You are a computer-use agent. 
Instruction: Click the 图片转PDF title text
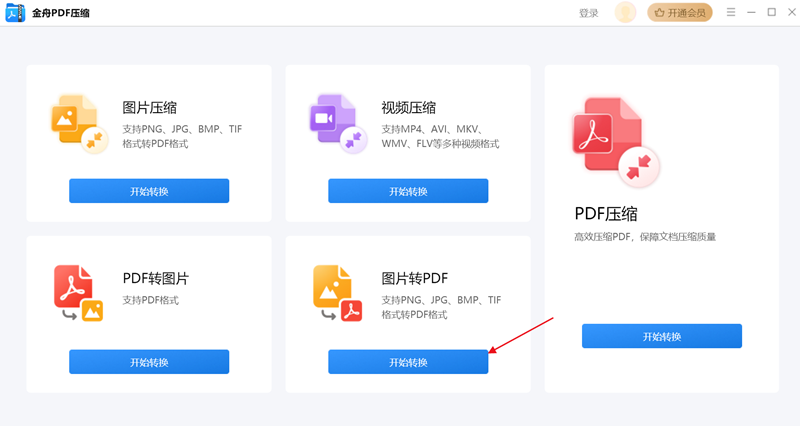[x=415, y=279]
